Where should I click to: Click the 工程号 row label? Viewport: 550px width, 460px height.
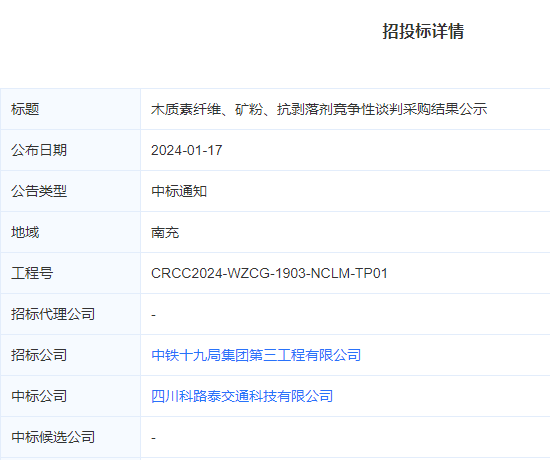click(32, 273)
